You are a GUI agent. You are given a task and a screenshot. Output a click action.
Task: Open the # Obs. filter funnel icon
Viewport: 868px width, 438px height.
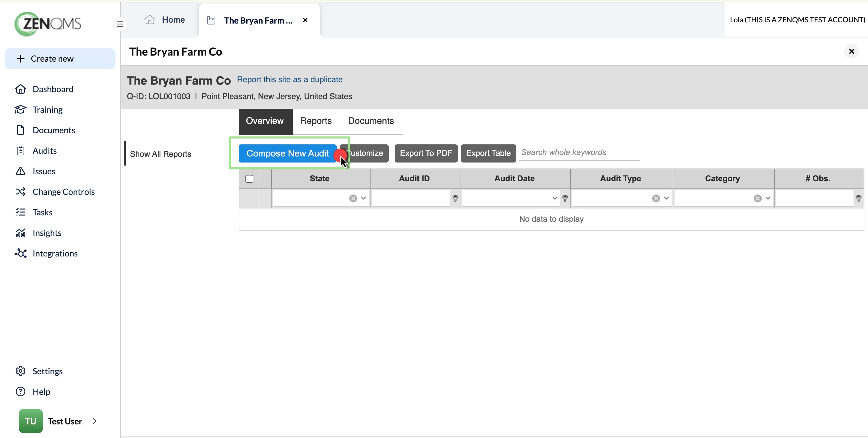point(859,198)
